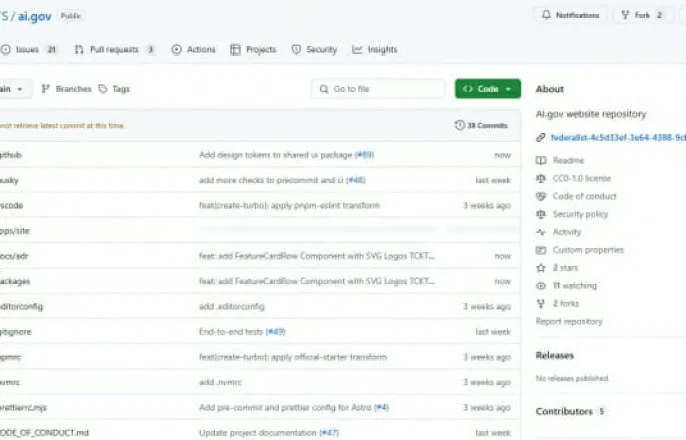Switch to the Actions tab
Viewport: 686px width, 440px height.
194,49
